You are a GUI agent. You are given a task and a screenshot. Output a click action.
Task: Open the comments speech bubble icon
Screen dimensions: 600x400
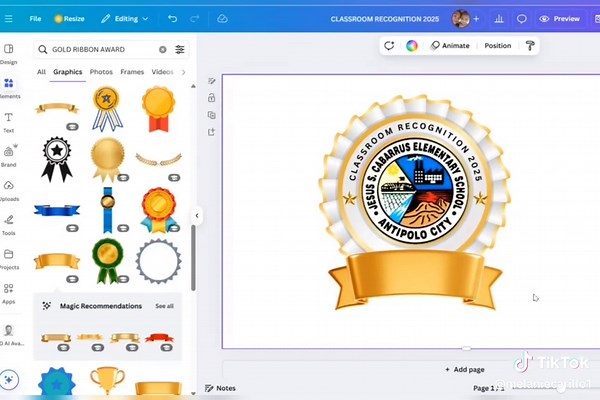click(522, 19)
